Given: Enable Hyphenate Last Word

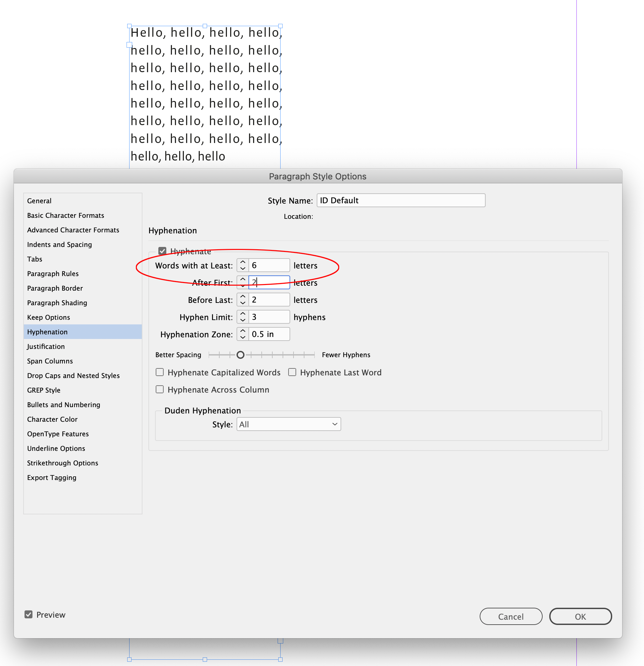Looking at the screenshot, I should tap(293, 372).
